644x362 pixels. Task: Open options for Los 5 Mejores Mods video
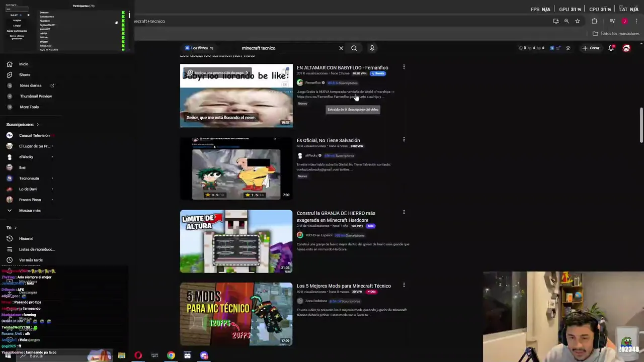(x=404, y=286)
